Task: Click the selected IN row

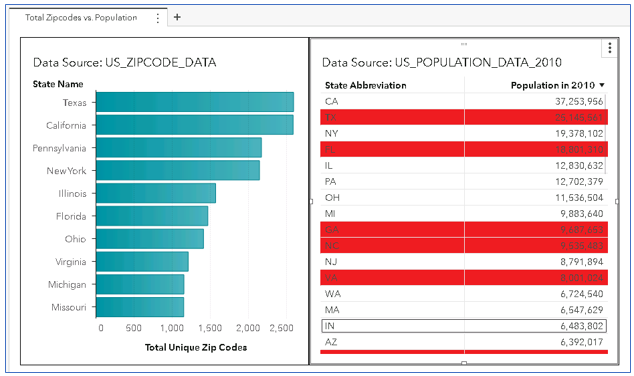Action: tap(464, 326)
